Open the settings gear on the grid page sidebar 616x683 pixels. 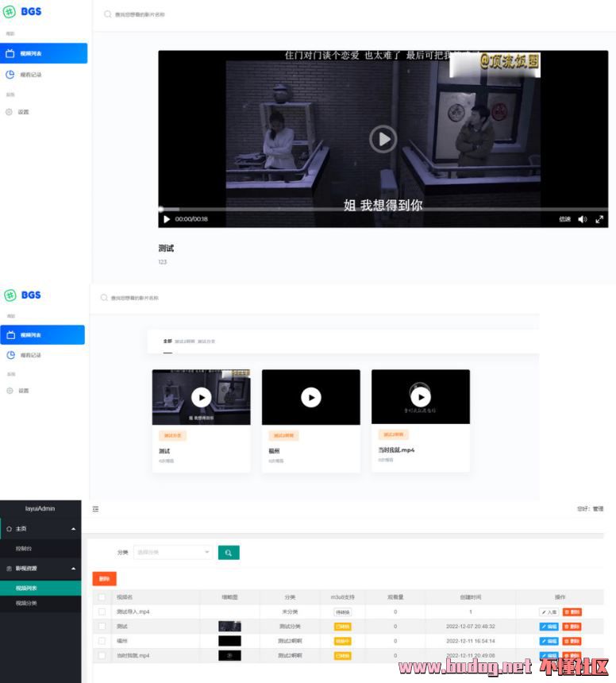click(x=10, y=390)
